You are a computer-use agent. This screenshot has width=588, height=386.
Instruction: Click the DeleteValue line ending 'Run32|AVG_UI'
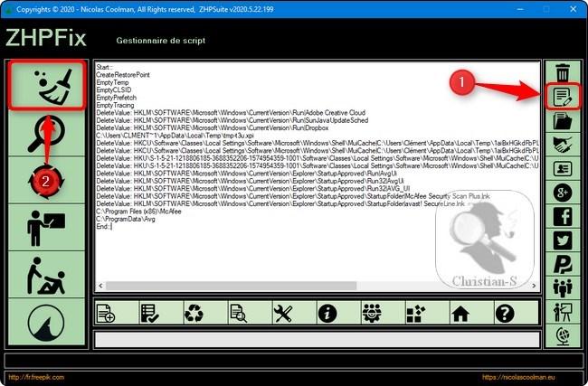pos(253,189)
